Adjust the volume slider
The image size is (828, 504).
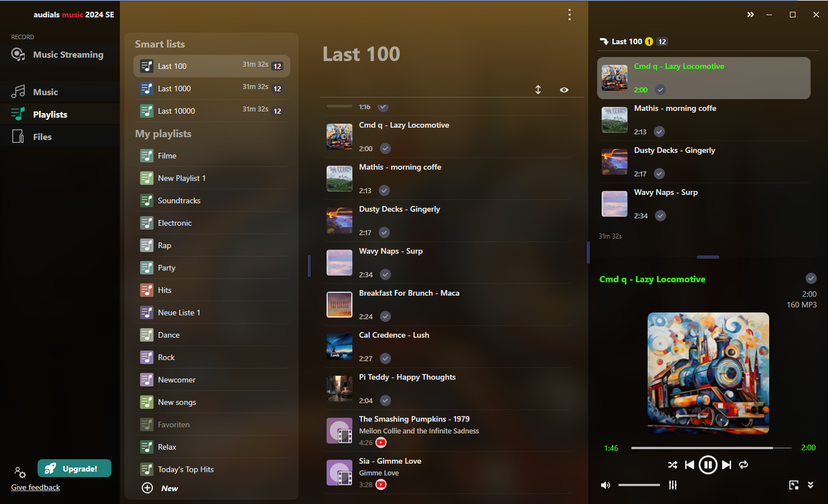(639, 485)
